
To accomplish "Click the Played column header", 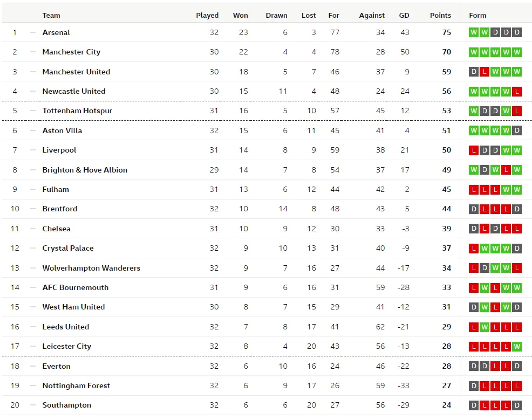I will [x=207, y=15].
